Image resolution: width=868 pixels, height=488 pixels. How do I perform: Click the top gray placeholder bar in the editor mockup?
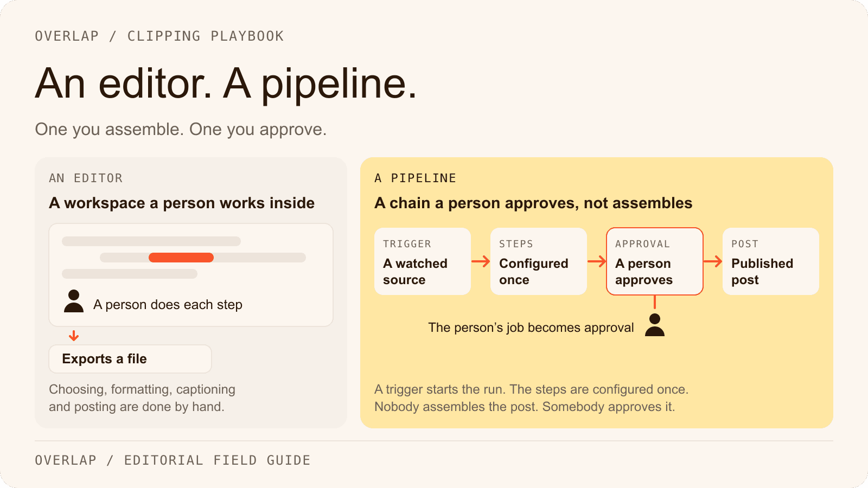pyautogui.click(x=151, y=241)
